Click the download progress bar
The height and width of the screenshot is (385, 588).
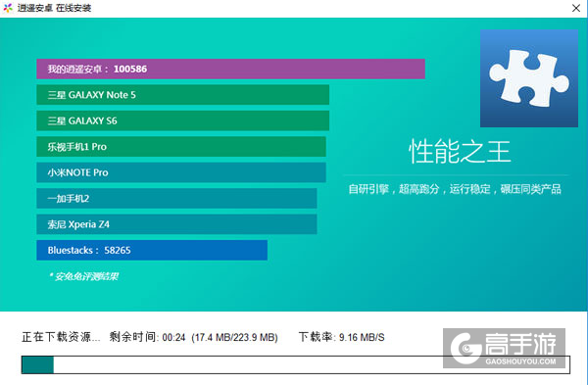(296, 364)
